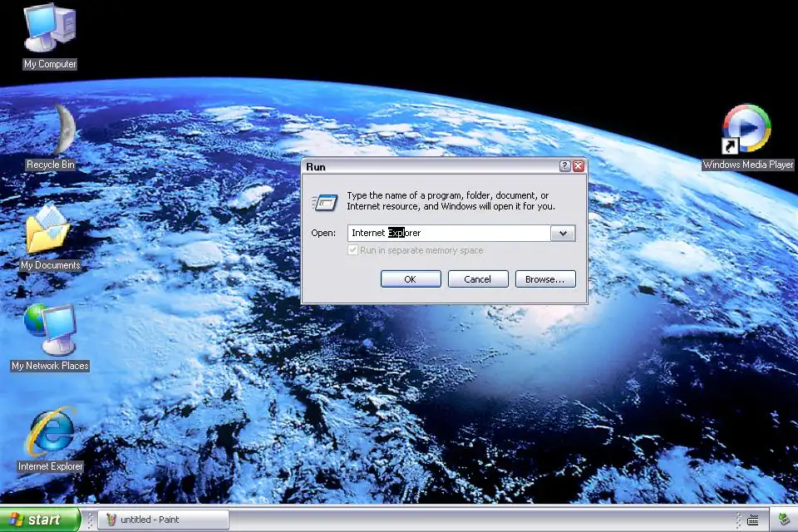Click the green tray icon at the taskbar end
798x532 pixels.
click(784, 520)
